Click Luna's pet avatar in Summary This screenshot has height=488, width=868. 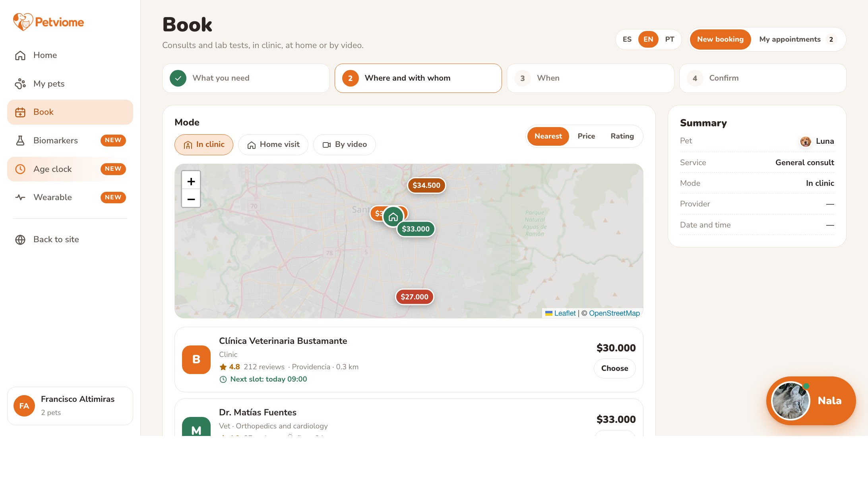806,141
